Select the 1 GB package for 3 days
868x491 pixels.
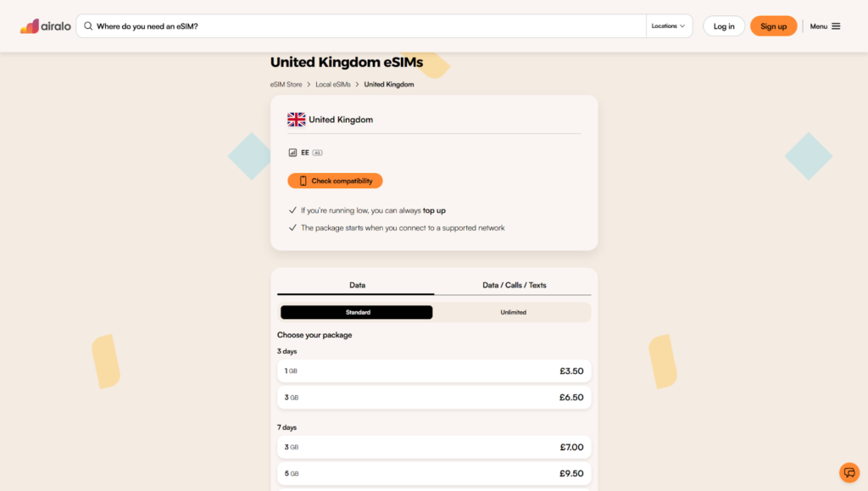[434, 371]
